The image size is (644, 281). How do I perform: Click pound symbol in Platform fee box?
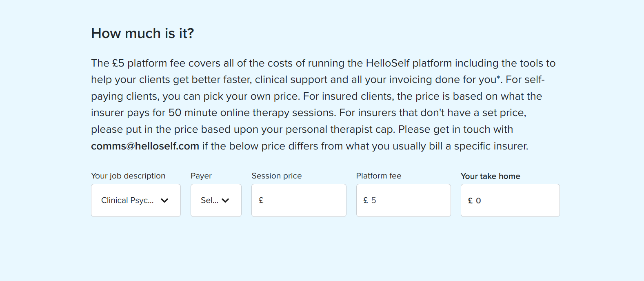point(366,200)
